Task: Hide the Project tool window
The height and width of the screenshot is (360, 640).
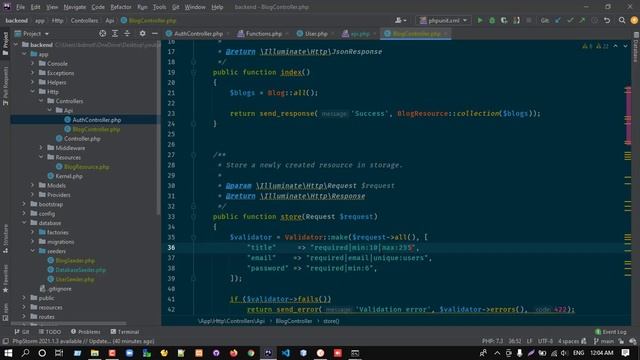Action: 155,33
